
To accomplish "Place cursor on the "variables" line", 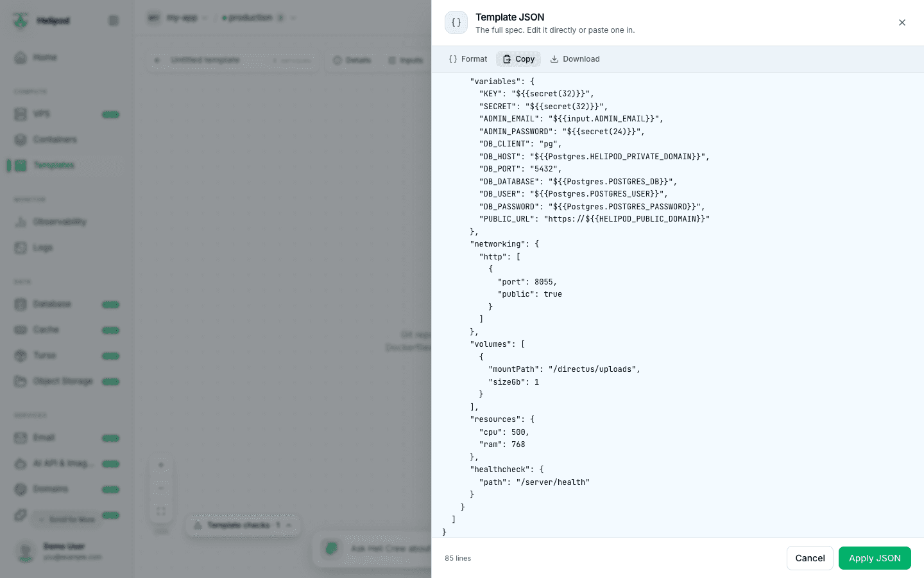I will tap(502, 82).
